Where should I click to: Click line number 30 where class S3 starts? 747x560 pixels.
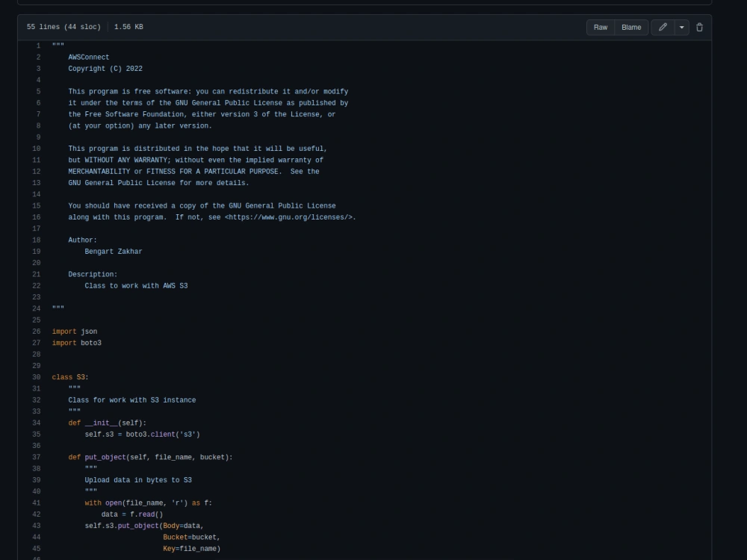[37, 377]
